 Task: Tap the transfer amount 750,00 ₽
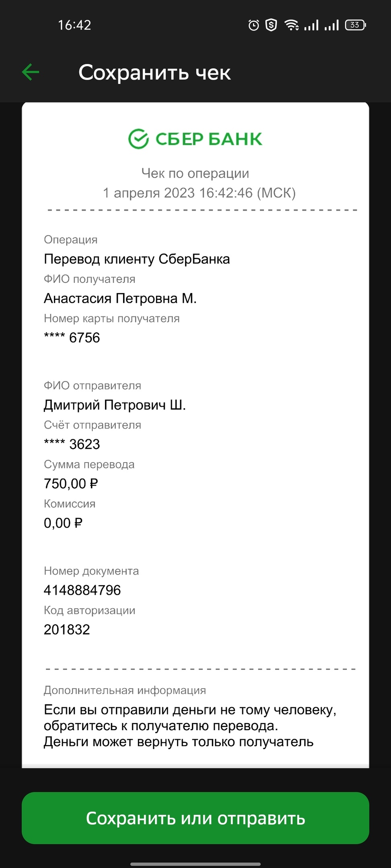71,483
